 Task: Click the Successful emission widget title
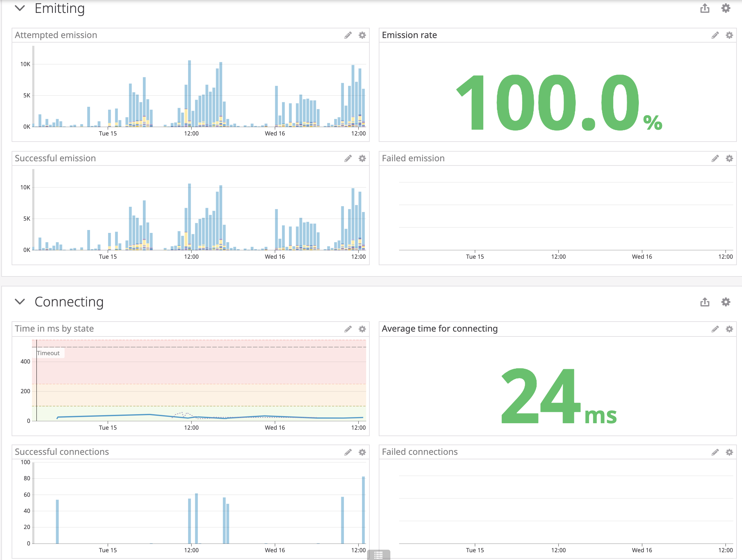[55, 158]
